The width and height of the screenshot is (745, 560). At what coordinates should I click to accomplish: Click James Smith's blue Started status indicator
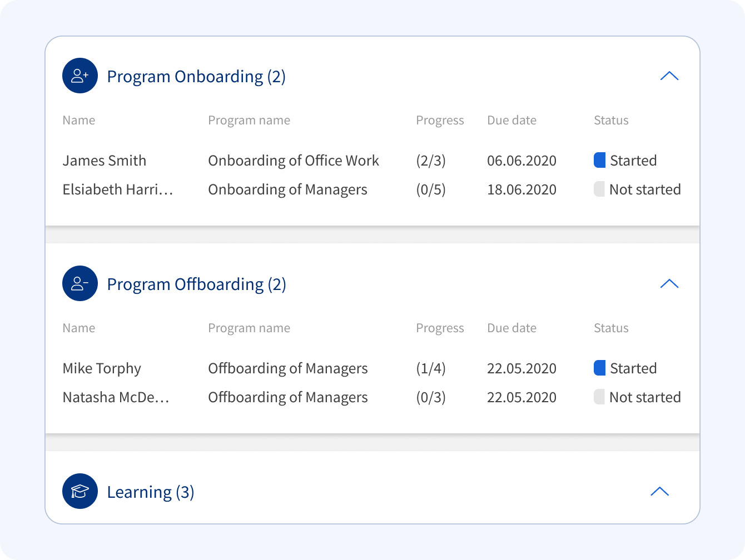click(599, 160)
